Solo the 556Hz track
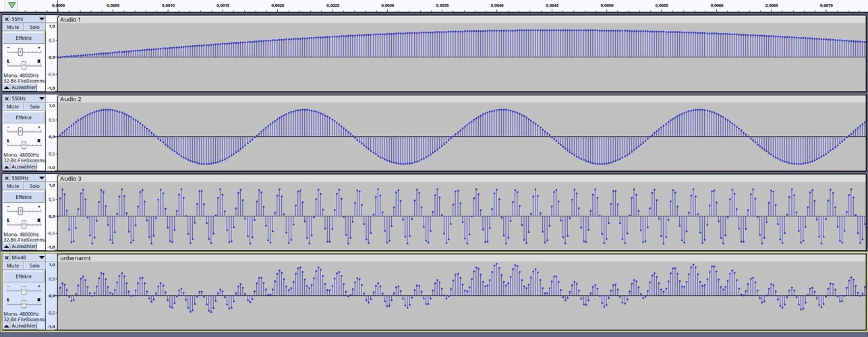The image size is (868, 337). (34, 106)
